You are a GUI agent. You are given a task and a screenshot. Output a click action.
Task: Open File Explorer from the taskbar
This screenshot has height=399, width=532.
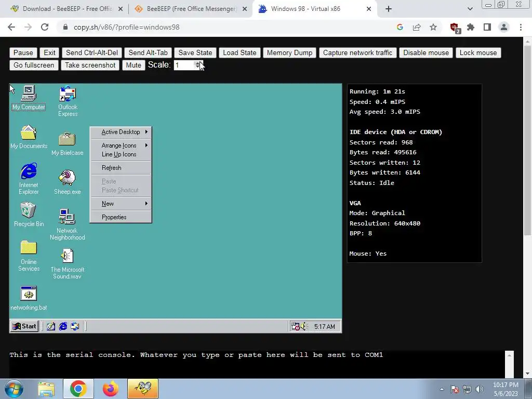coord(46,389)
